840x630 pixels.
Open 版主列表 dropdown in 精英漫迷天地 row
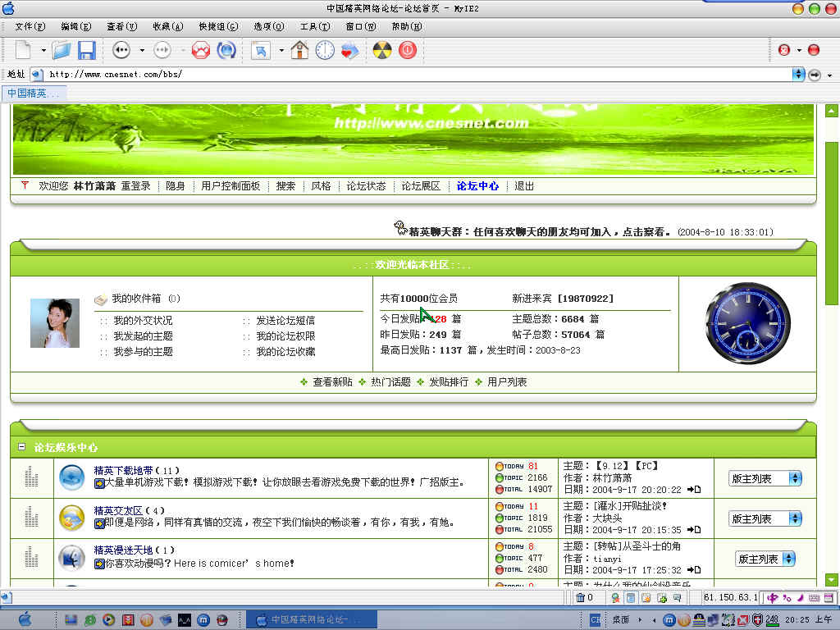point(765,559)
